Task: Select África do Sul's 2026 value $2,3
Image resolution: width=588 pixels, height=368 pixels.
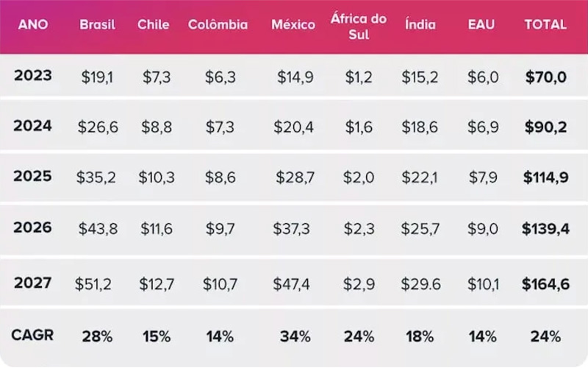Action: click(358, 229)
